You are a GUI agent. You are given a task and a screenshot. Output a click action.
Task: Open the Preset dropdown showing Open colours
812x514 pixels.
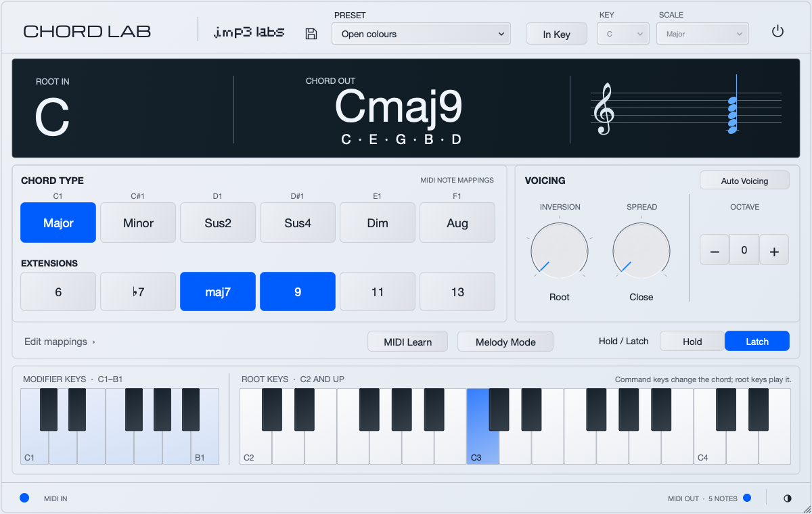point(421,34)
